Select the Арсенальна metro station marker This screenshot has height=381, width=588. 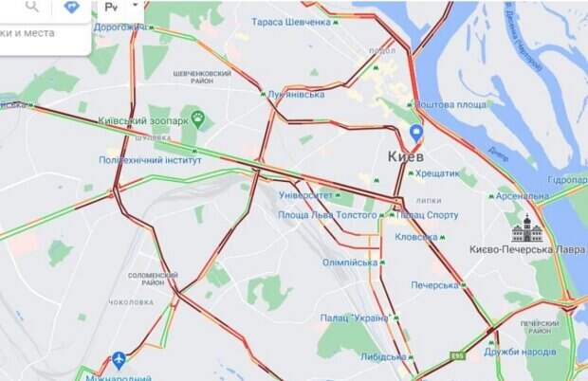click(x=491, y=196)
